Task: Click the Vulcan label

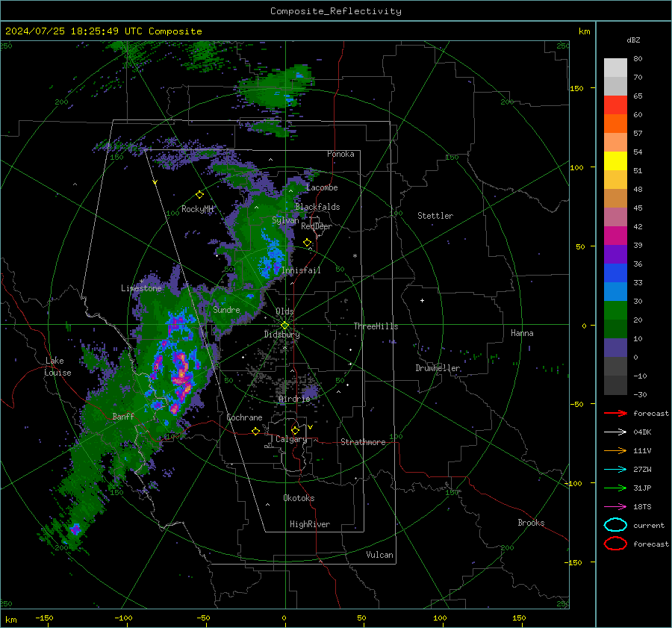Action: coord(379,555)
